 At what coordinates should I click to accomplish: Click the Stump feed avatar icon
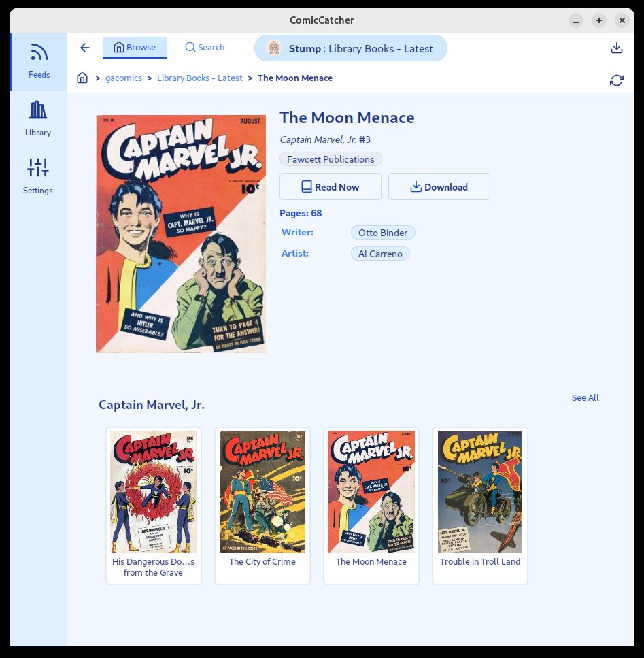click(x=274, y=48)
